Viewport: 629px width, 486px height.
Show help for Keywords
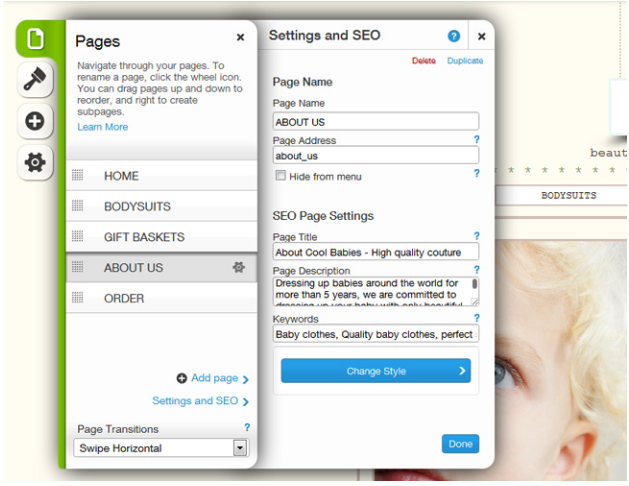(476, 318)
